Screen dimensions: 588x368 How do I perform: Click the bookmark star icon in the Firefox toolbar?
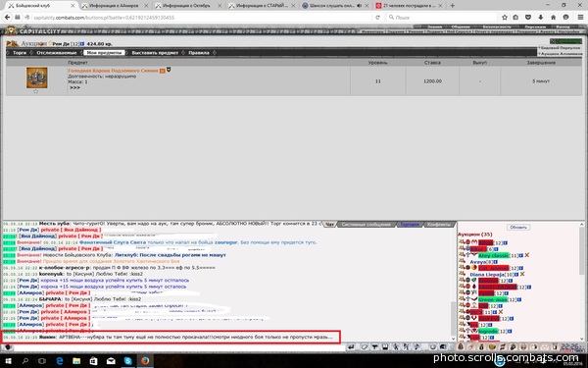coord(505,18)
